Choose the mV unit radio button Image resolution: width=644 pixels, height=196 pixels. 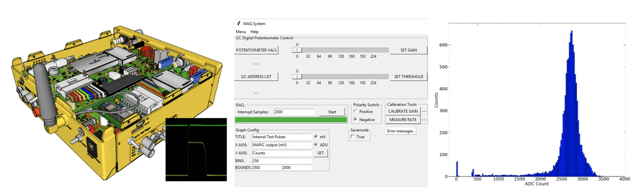[x=316, y=137]
